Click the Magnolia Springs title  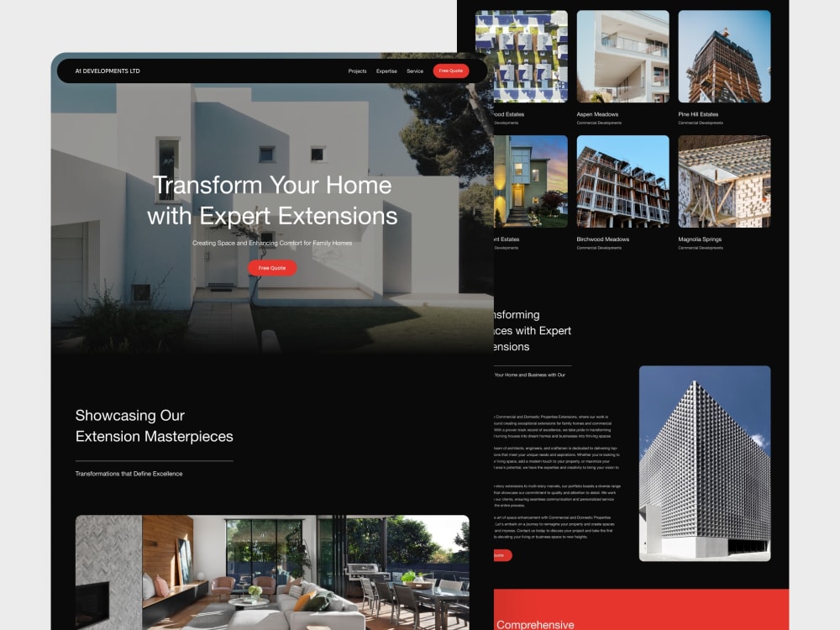[700, 239]
